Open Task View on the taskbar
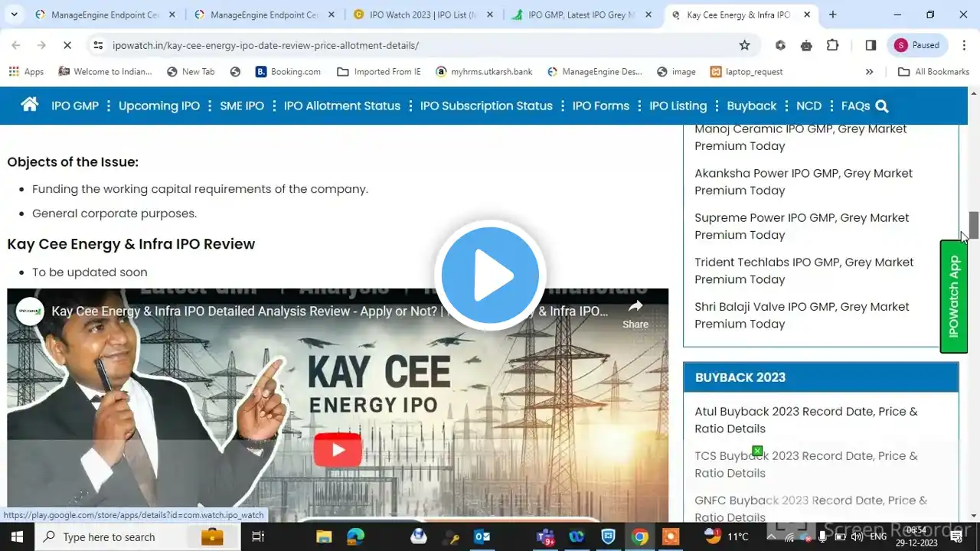 (x=258, y=536)
